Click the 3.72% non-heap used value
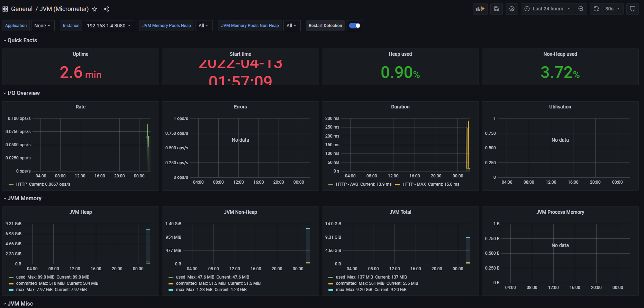The height and width of the screenshot is (308, 644). [560, 72]
